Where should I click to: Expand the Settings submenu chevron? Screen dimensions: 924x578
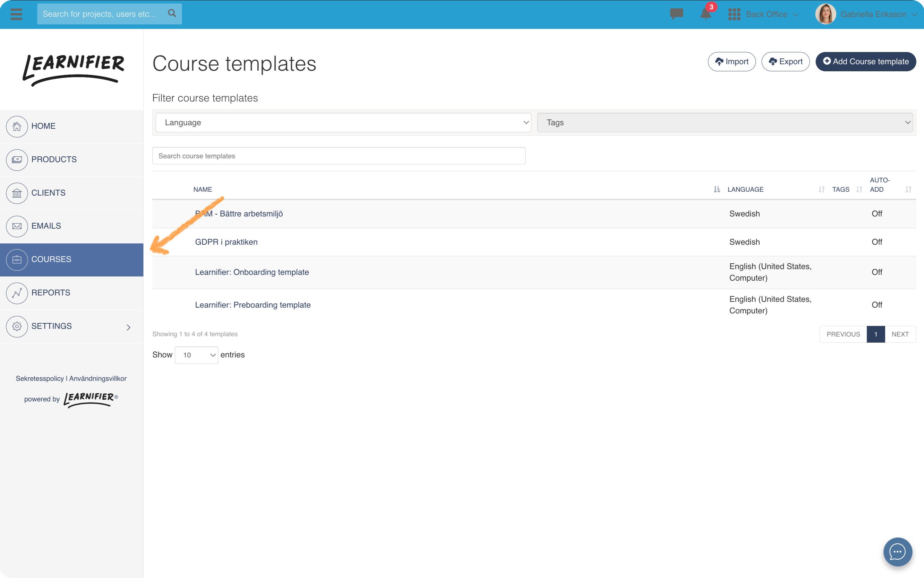[129, 327]
